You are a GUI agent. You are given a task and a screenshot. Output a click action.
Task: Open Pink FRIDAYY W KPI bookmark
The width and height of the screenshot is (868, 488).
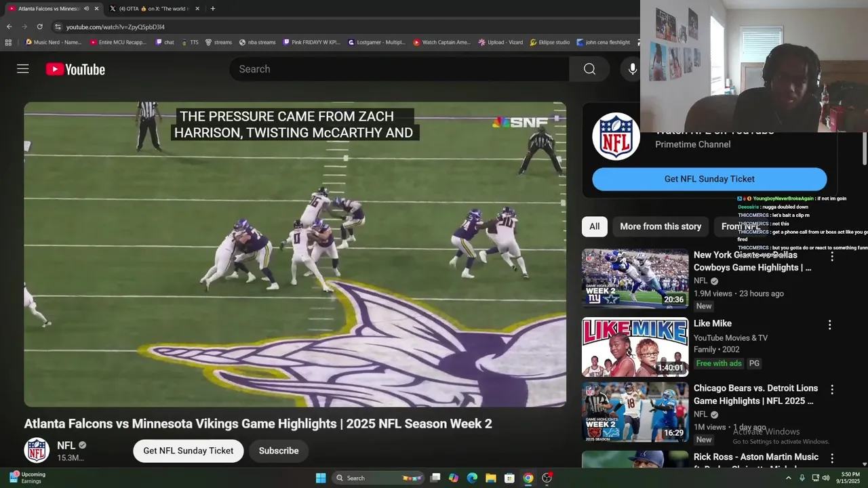pos(312,42)
